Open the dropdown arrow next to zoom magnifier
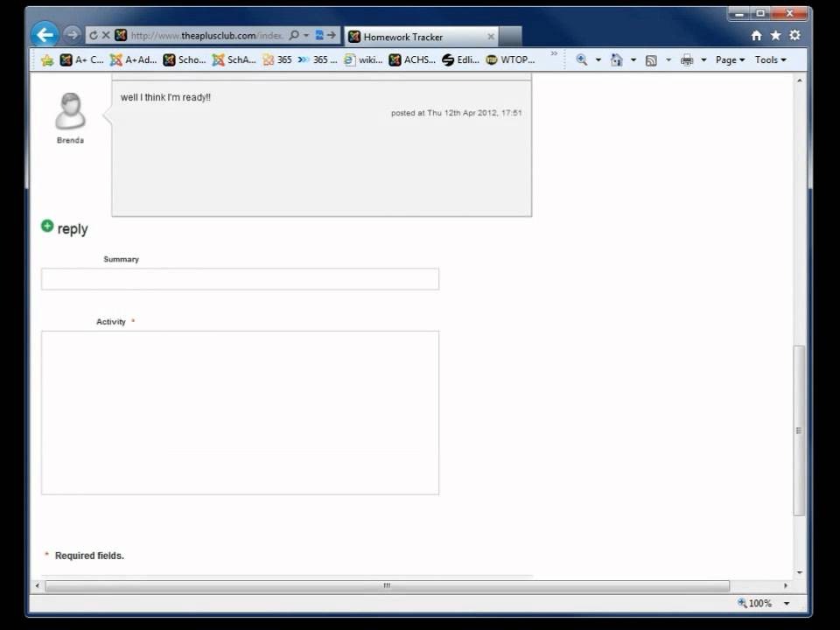The image size is (840, 630). [x=598, y=60]
